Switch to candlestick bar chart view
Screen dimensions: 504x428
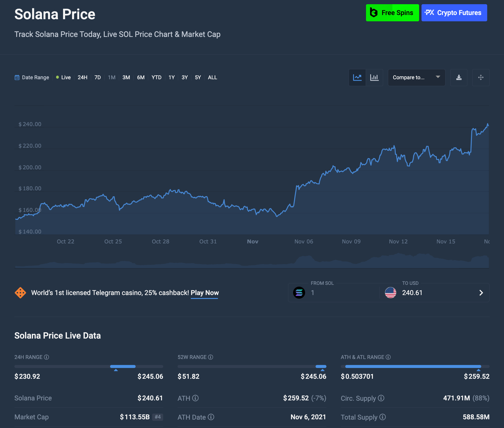click(374, 77)
